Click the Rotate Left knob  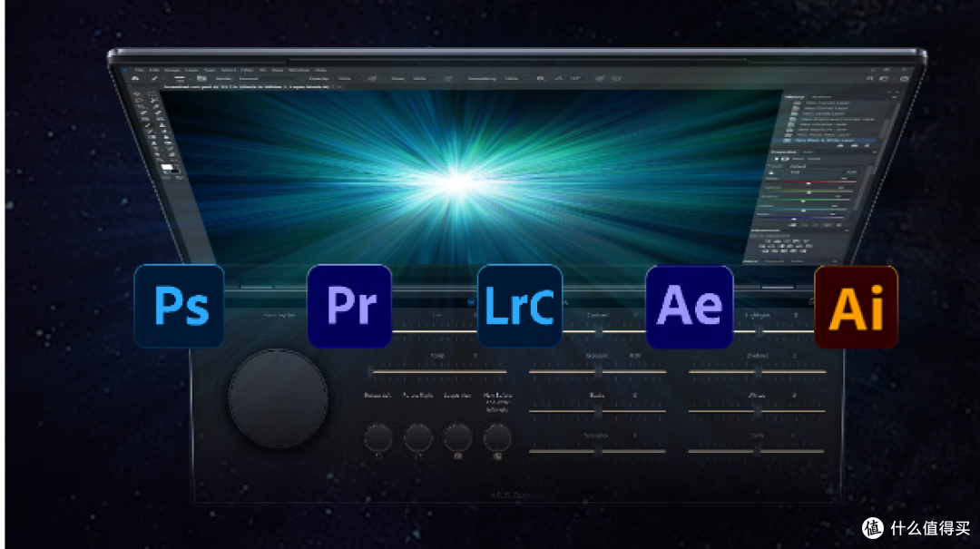(378, 437)
